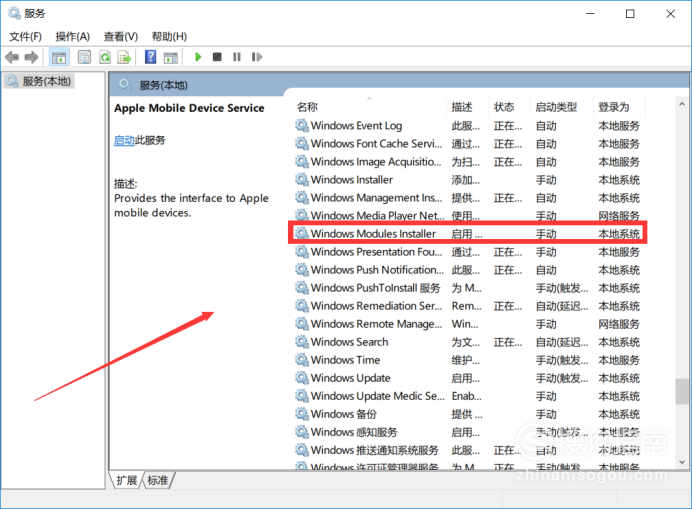Click the scrollbar up arrow of services list
Image resolution: width=692 pixels, height=509 pixels.
682,104
